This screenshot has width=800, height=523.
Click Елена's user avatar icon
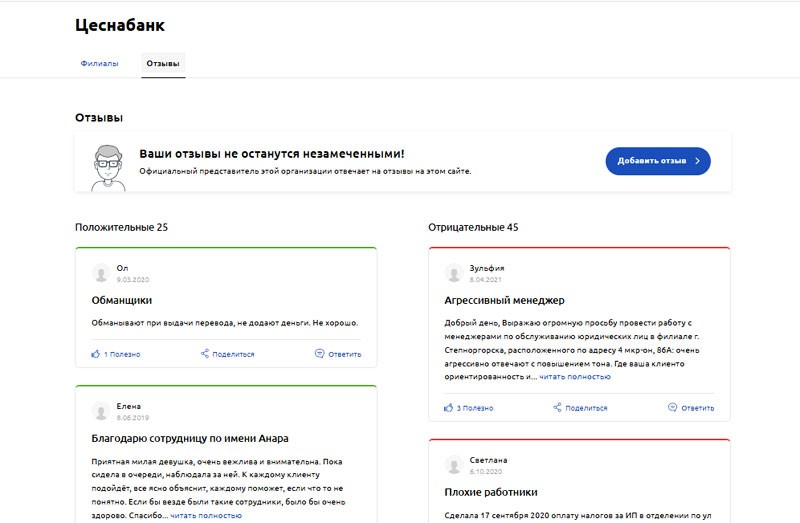(x=101, y=411)
